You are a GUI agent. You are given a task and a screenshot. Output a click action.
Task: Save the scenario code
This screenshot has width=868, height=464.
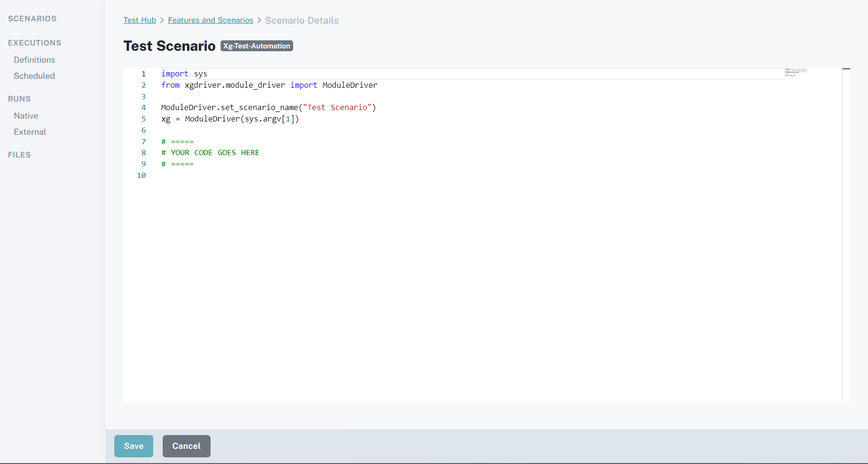click(x=134, y=446)
